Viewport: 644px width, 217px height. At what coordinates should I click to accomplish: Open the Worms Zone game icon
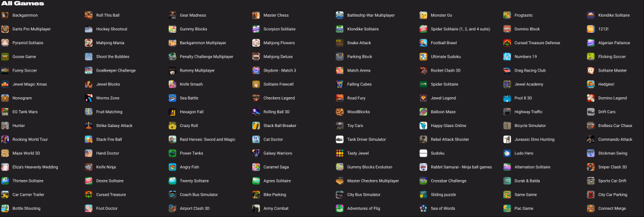tap(89, 98)
